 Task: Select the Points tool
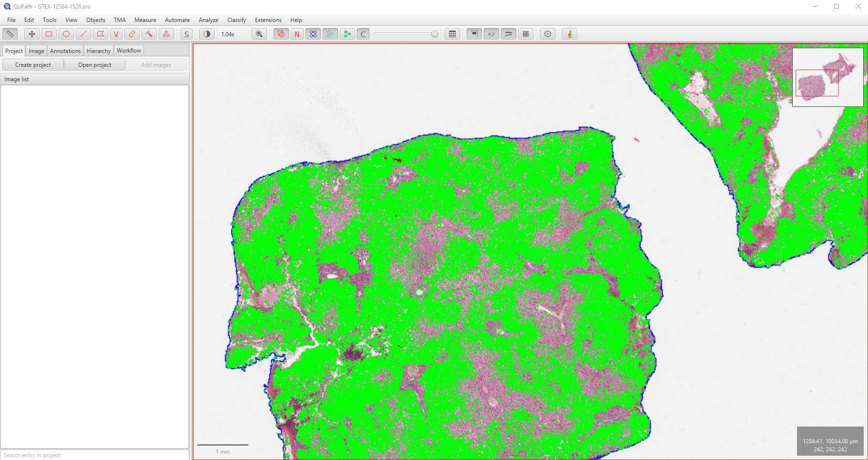click(x=166, y=34)
